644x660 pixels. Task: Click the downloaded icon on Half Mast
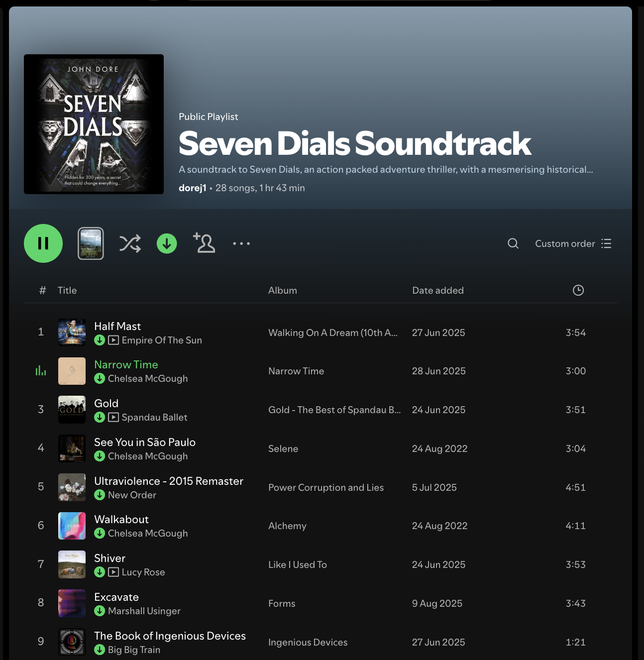tap(100, 340)
